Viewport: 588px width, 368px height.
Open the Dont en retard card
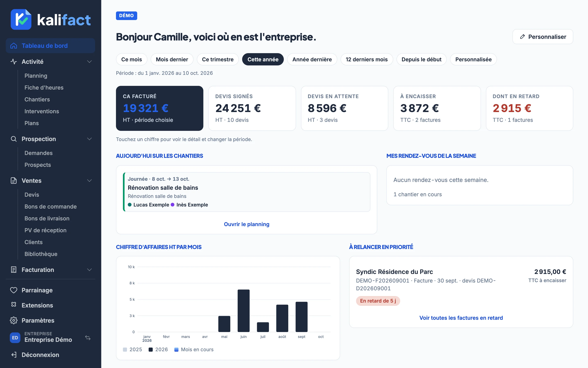[x=529, y=108]
